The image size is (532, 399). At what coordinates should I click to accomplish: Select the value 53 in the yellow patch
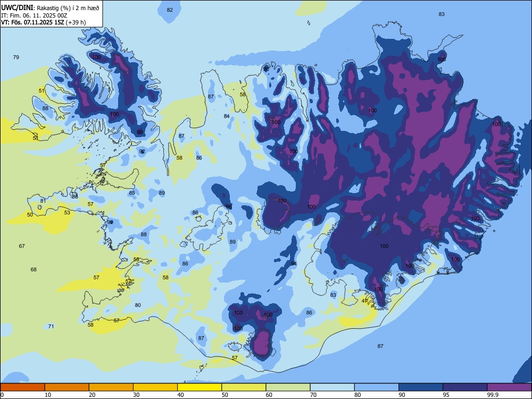tap(67, 212)
